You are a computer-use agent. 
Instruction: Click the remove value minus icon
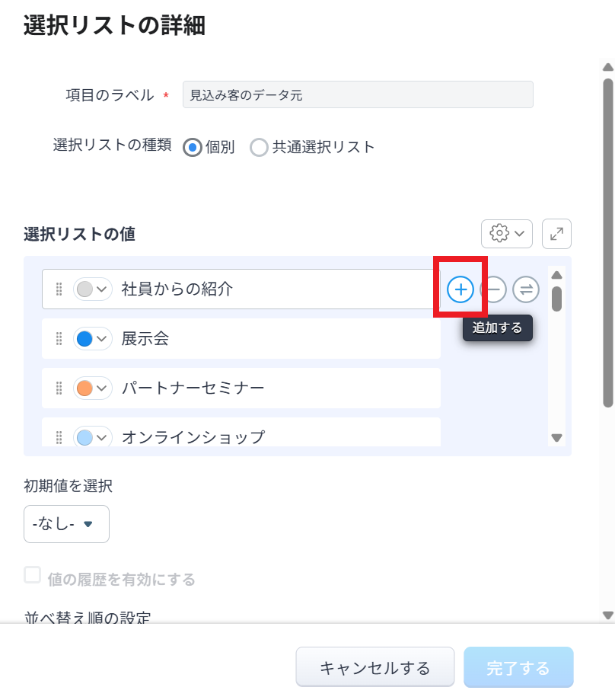point(493,289)
